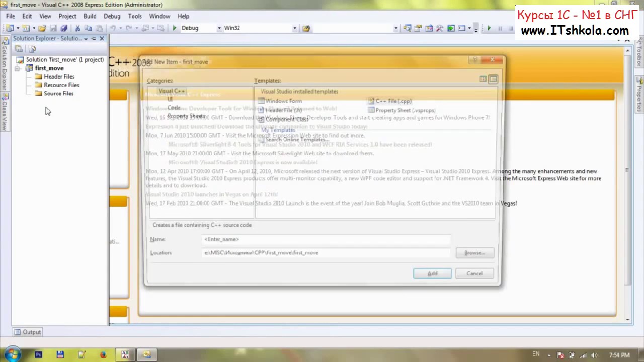Open the New Project icon dropdown arrow
This screenshot has height=362, width=644.
pos(18,28)
